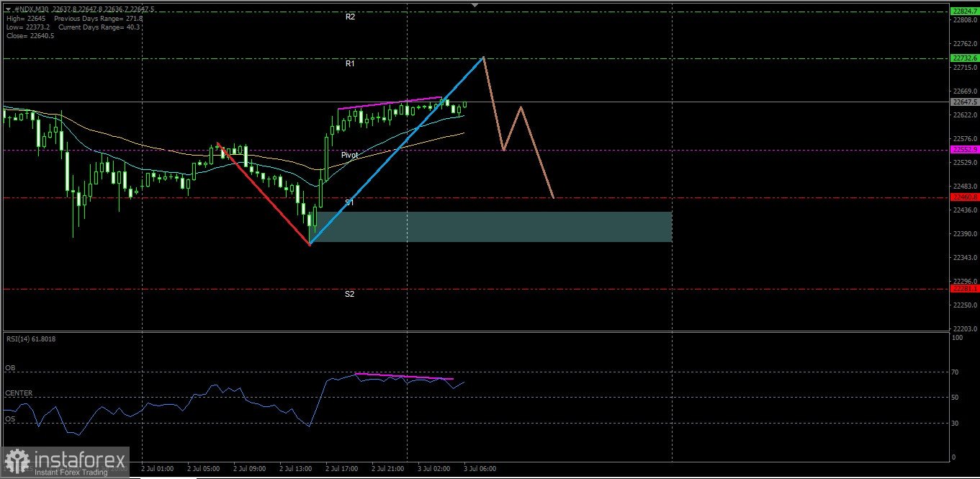Viewport: 980px width, 479px height.
Task: Click the Pivot level label
Action: pos(349,155)
